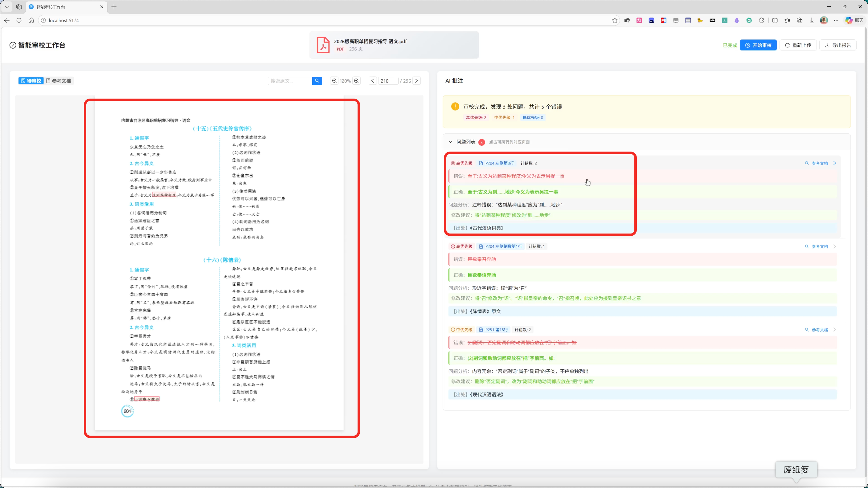Click the 搜索原文 search input field
This screenshot has height=488, width=868.
[x=290, y=81]
